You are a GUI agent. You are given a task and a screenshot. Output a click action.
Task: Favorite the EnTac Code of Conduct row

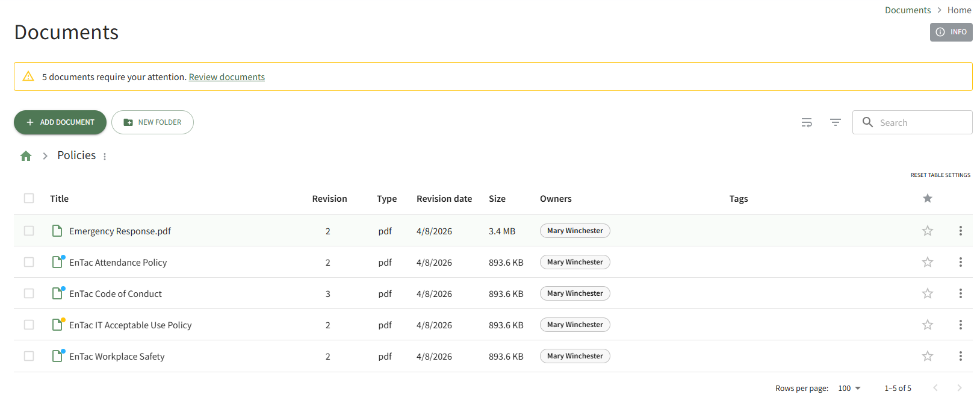point(927,293)
